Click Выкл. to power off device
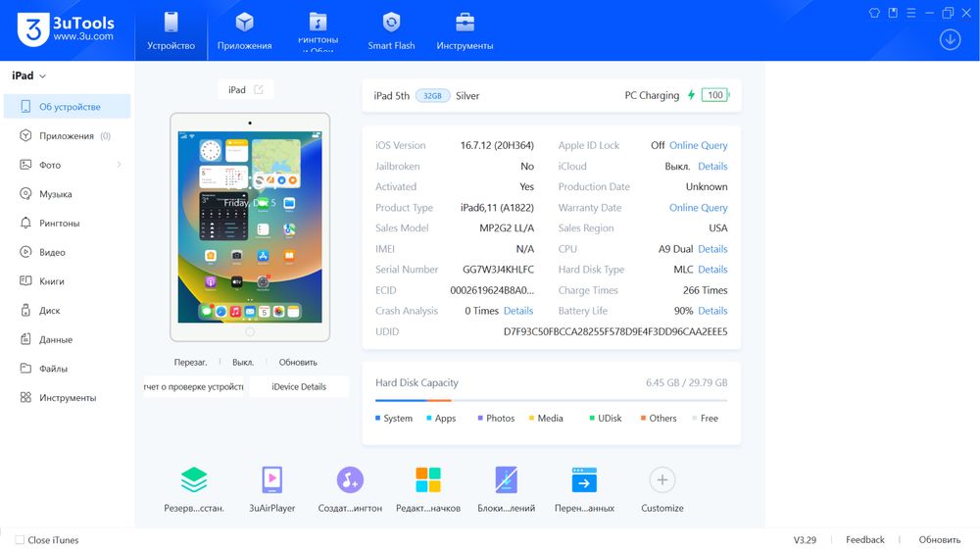980x551 pixels. (242, 362)
